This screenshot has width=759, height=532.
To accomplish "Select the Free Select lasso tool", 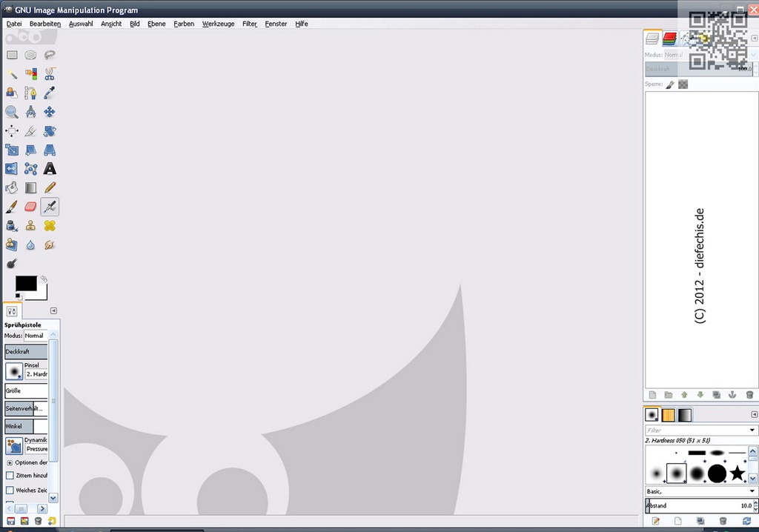I will 50,55.
